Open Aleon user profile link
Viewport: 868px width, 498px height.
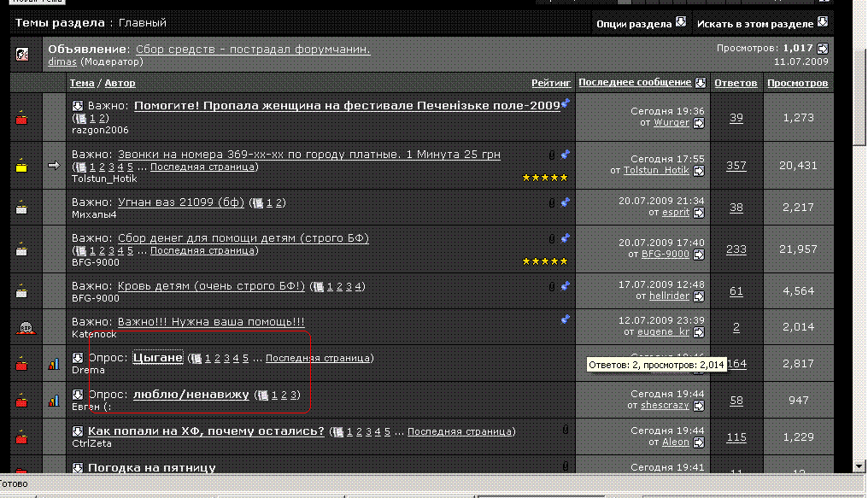(x=676, y=442)
